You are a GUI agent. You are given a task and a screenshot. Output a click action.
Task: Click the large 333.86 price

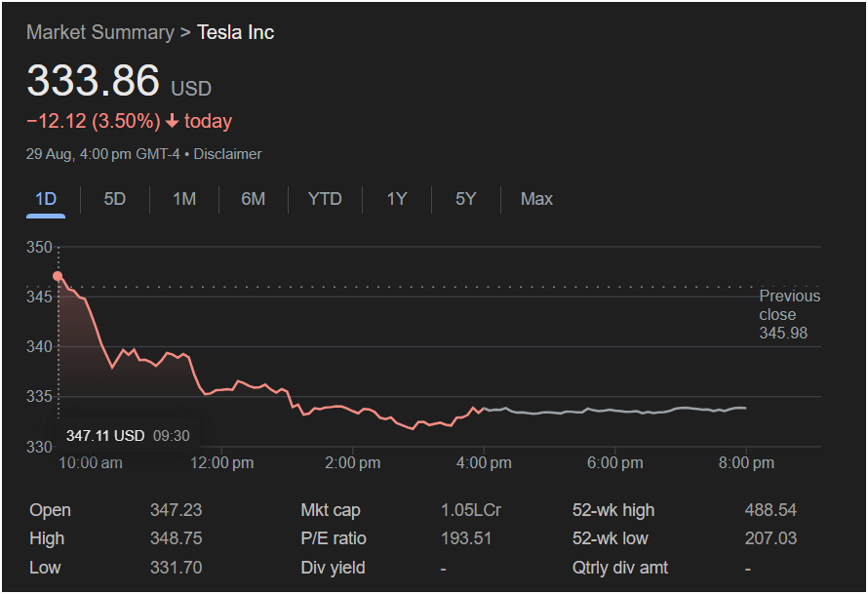click(x=93, y=80)
